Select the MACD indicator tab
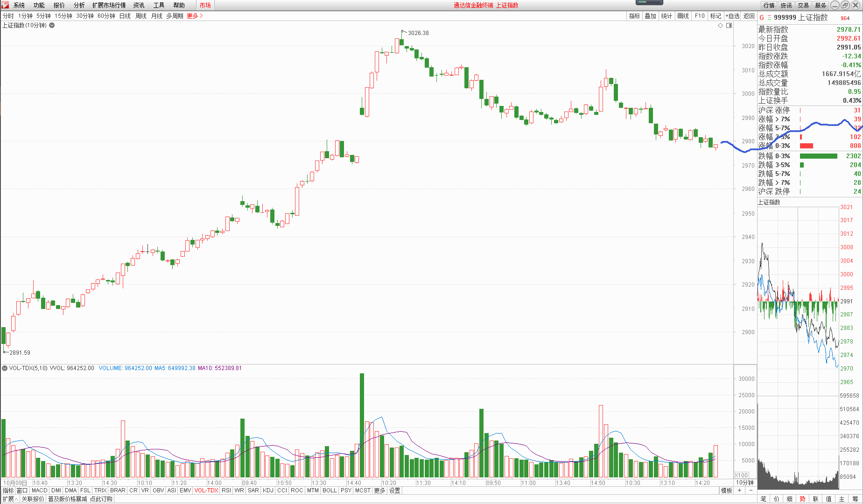This screenshot has height=504, width=863. pos(39,490)
